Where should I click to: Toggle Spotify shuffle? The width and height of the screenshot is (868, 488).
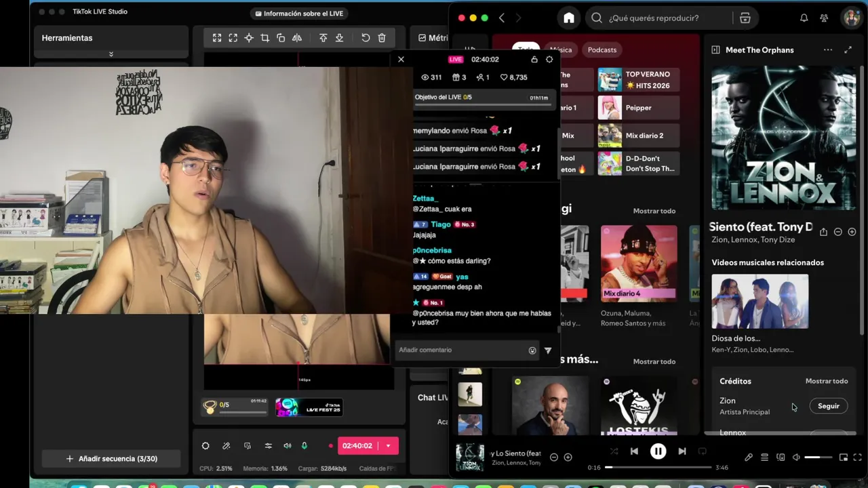(x=614, y=451)
